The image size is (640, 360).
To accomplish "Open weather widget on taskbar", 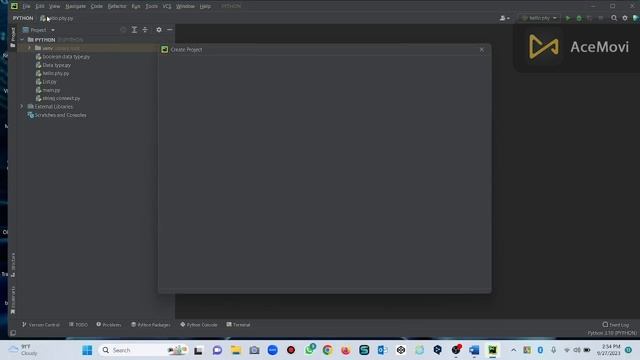I will [x=23, y=350].
